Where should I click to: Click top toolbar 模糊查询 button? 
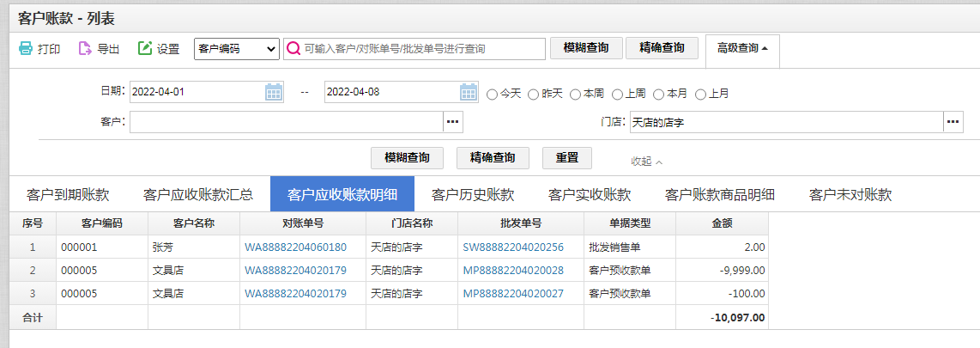(x=586, y=48)
